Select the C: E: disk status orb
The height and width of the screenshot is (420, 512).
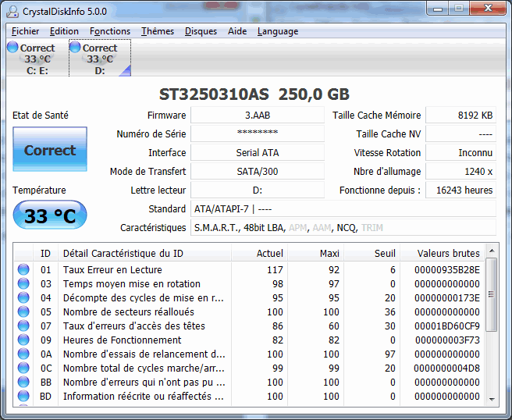coord(12,48)
